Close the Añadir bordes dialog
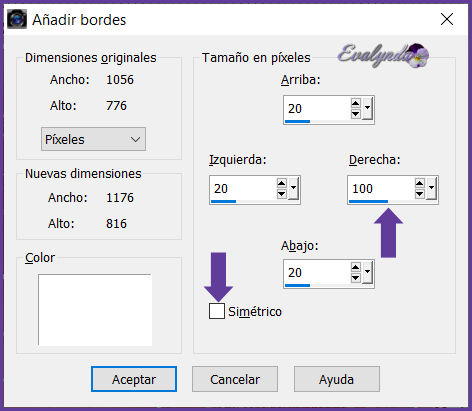This screenshot has width=472, height=411. click(x=447, y=19)
